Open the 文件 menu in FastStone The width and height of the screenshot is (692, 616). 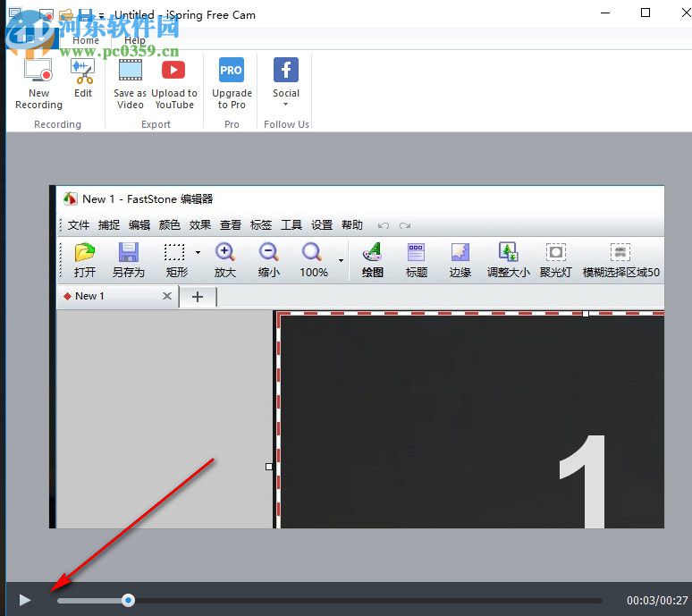tap(79, 225)
